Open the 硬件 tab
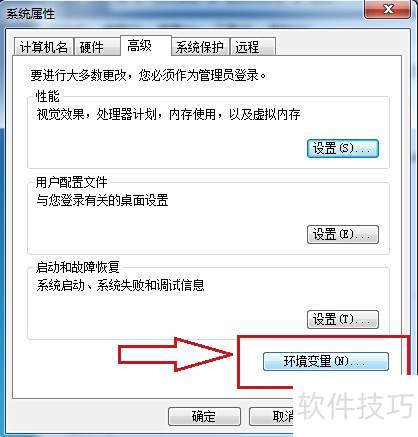This screenshot has height=437, width=418. click(x=97, y=47)
